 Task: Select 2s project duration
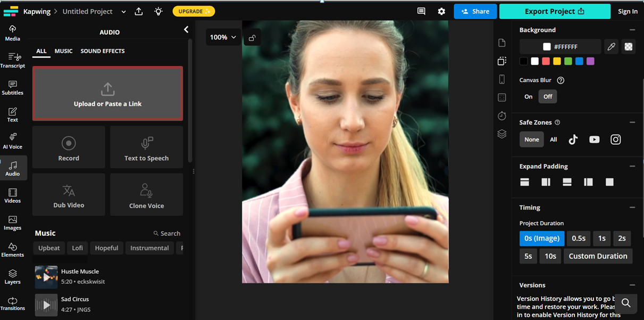(x=622, y=239)
